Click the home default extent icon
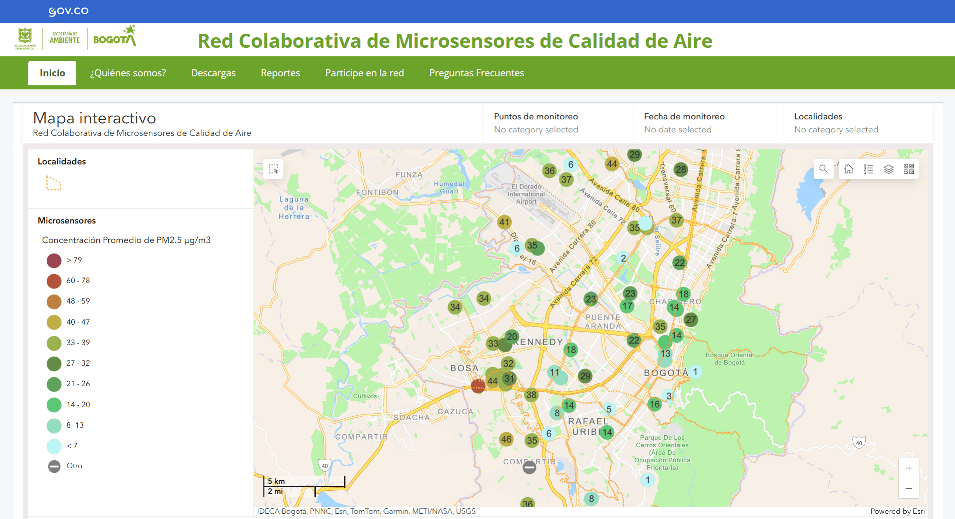Image resolution: width=955 pixels, height=519 pixels. (x=848, y=169)
